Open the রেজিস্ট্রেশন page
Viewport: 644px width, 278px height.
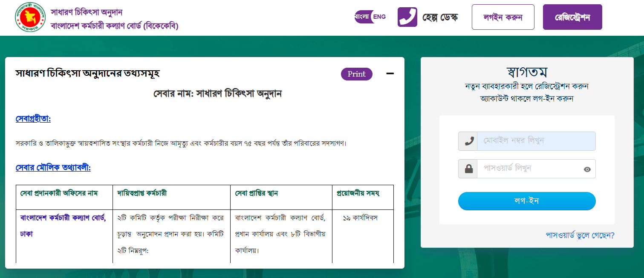click(x=572, y=17)
